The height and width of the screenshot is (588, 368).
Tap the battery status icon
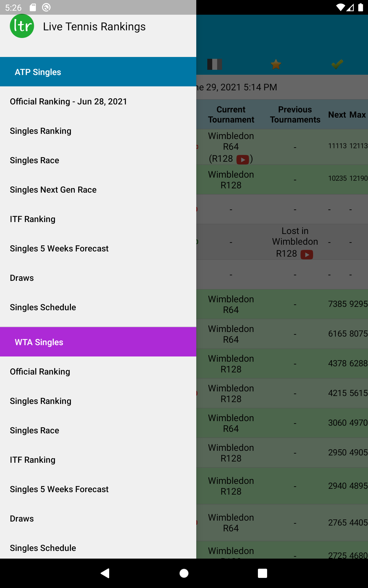coord(361,7)
